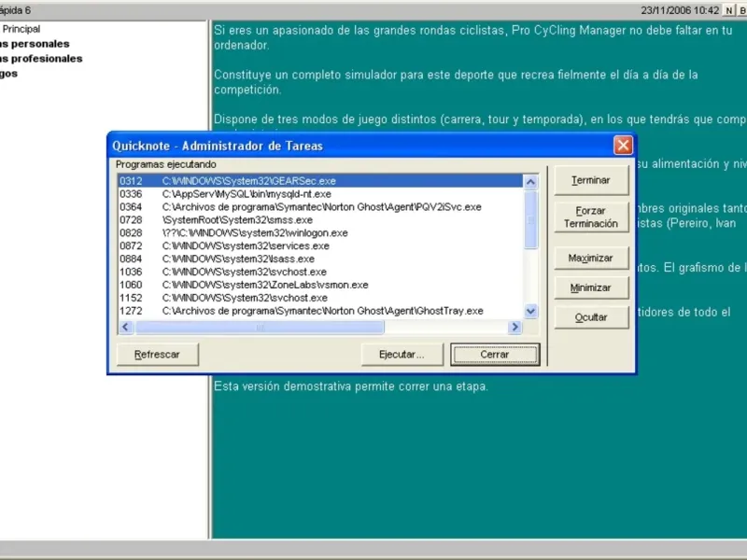Image resolution: width=747 pixels, height=560 pixels.
Task: Select the 'personales' tree item in sidebar
Action: (35, 44)
